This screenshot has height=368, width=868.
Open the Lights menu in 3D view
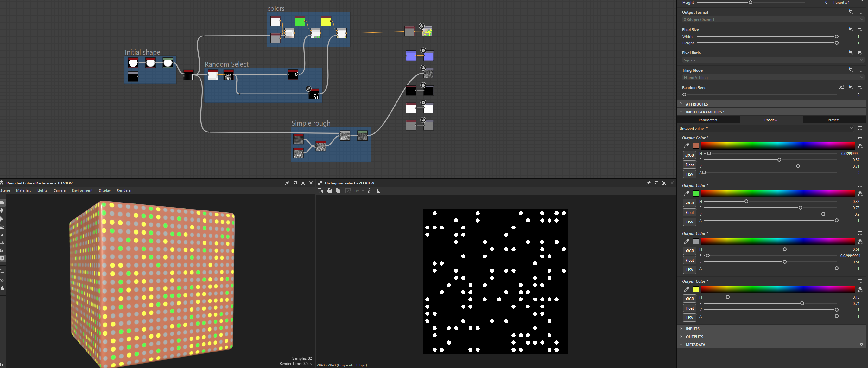(x=42, y=190)
